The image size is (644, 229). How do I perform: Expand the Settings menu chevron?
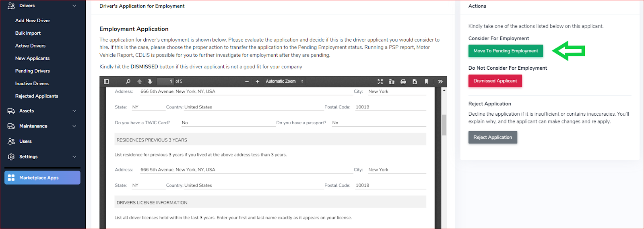point(74,157)
